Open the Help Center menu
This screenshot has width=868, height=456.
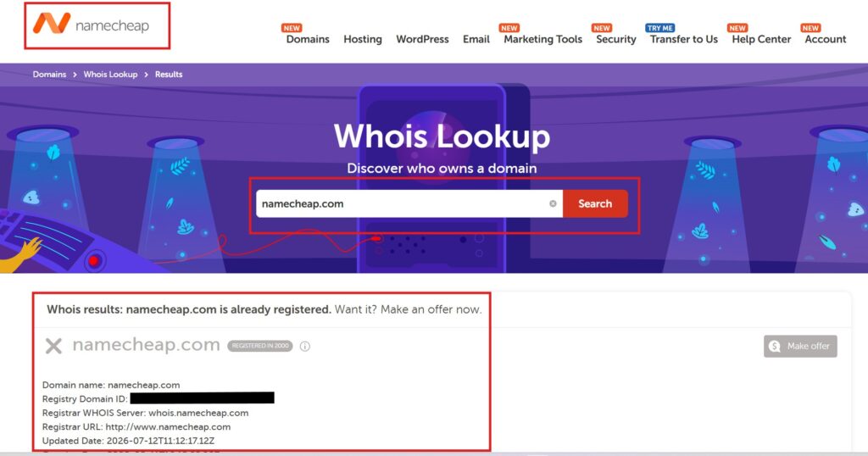click(x=761, y=39)
